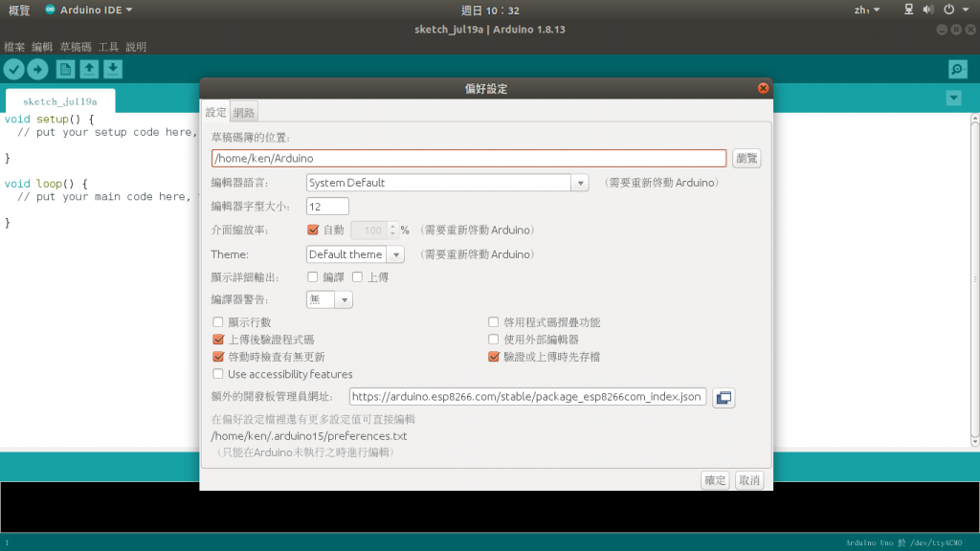This screenshot has height=551, width=980.
Task: Open the 檔案 menu
Action: click(14, 47)
